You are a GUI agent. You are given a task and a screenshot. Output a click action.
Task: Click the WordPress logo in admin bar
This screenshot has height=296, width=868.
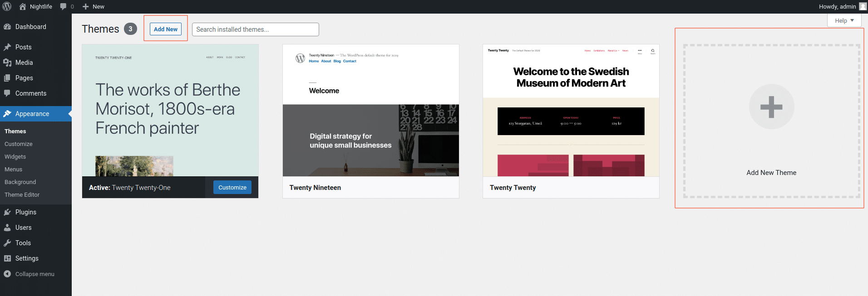coord(7,6)
